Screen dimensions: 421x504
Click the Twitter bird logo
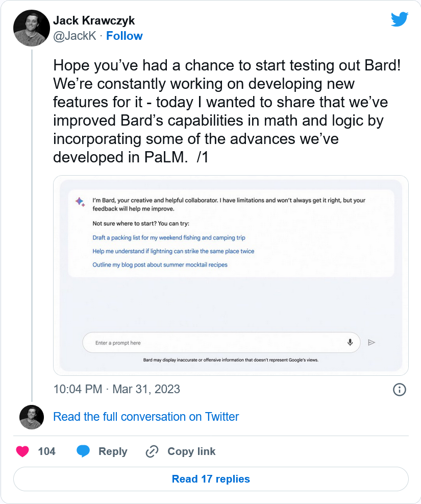[x=400, y=19]
